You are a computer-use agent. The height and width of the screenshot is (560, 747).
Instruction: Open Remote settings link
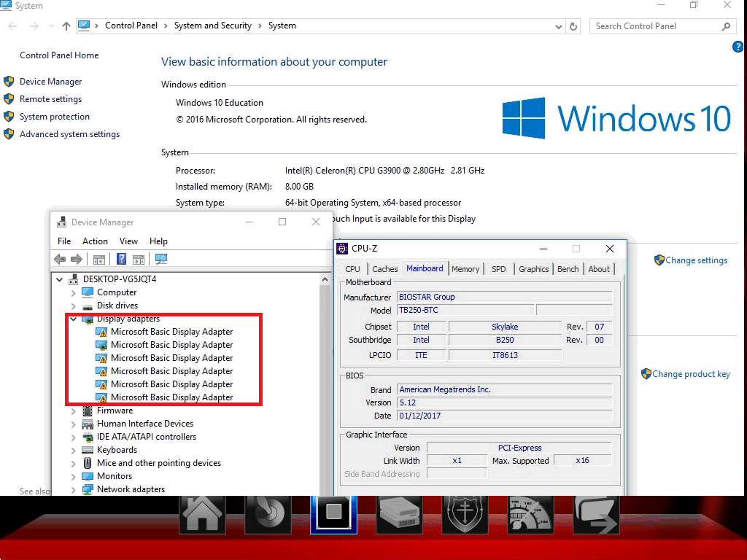[50, 99]
